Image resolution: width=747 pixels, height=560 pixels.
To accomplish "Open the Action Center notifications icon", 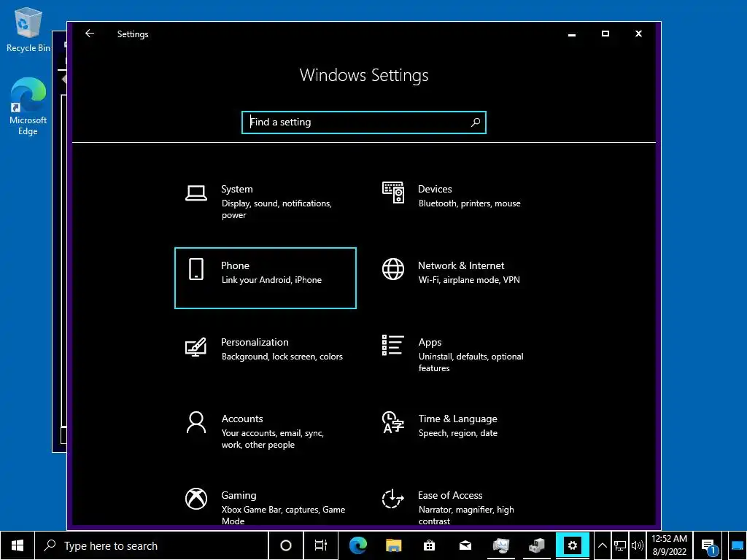I will pos(709,546).
